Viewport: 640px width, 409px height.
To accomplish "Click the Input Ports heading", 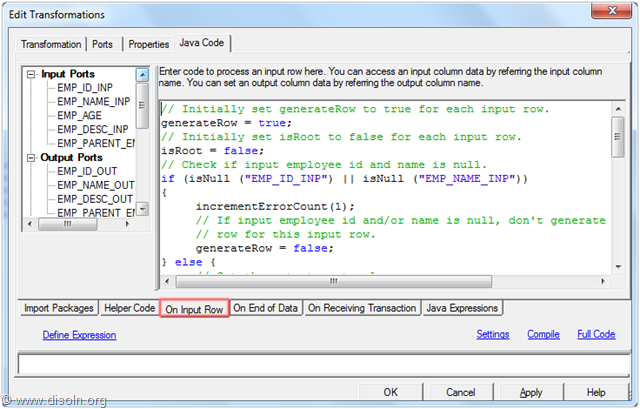I will tap(68, 74).
